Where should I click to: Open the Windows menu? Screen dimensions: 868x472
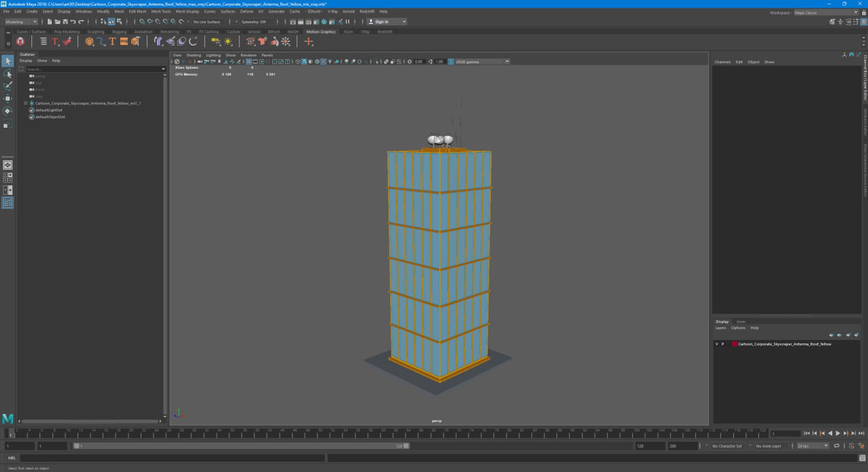[x=84, y=11]
